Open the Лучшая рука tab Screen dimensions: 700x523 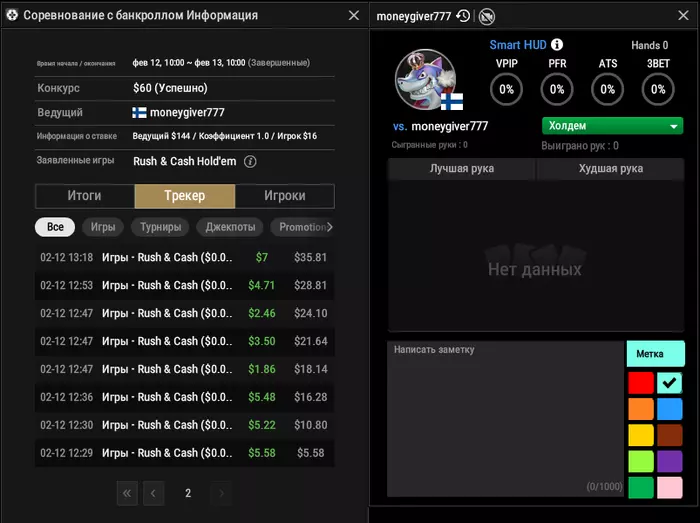[x=462, y=169]
